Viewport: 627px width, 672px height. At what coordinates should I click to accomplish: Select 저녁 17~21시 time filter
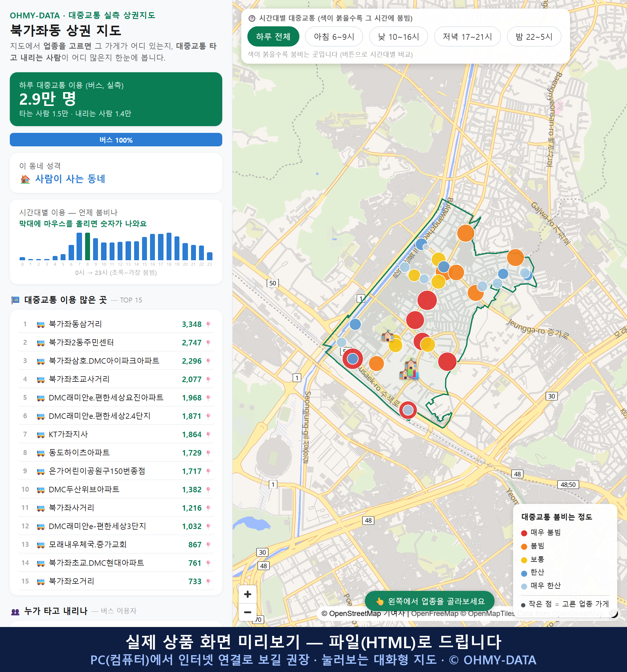(467, 36)
